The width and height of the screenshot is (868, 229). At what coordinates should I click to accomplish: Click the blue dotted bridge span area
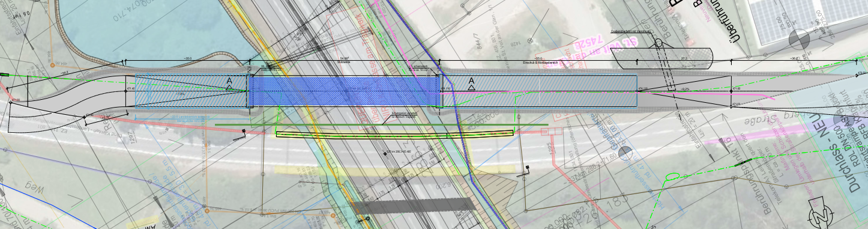[345, 91]
